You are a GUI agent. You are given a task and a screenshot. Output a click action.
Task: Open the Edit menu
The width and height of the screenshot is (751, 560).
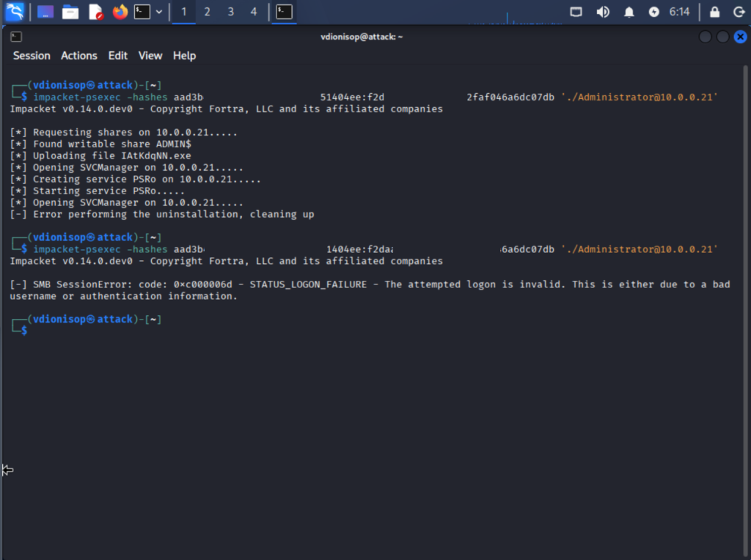tap(118, 56)
